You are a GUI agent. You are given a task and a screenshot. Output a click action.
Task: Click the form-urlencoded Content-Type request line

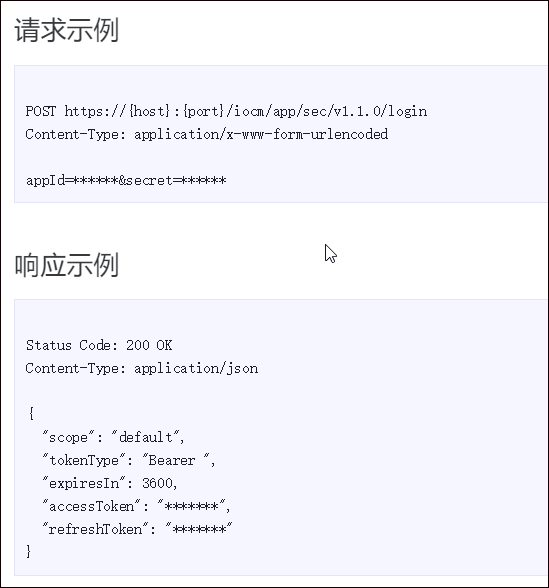tap(207, 134)
